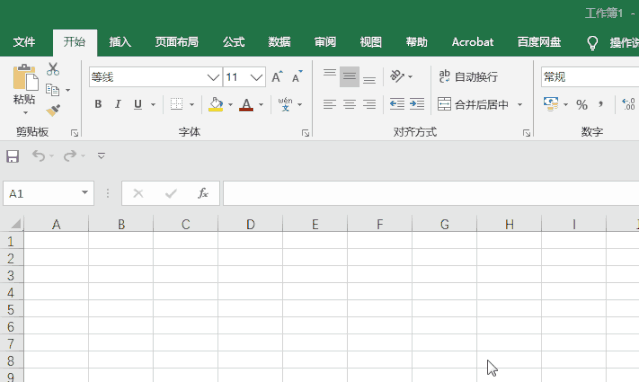Screen dimensions: 639x382
Task: Customize Quick Access Toolbar dropdown
Action: click(101, 156)
